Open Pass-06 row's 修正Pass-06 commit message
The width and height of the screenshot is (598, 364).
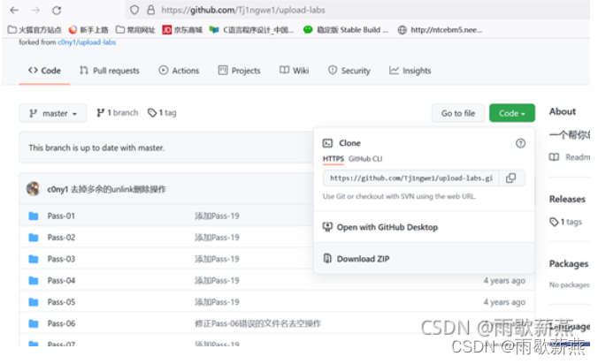coord(257,323)
